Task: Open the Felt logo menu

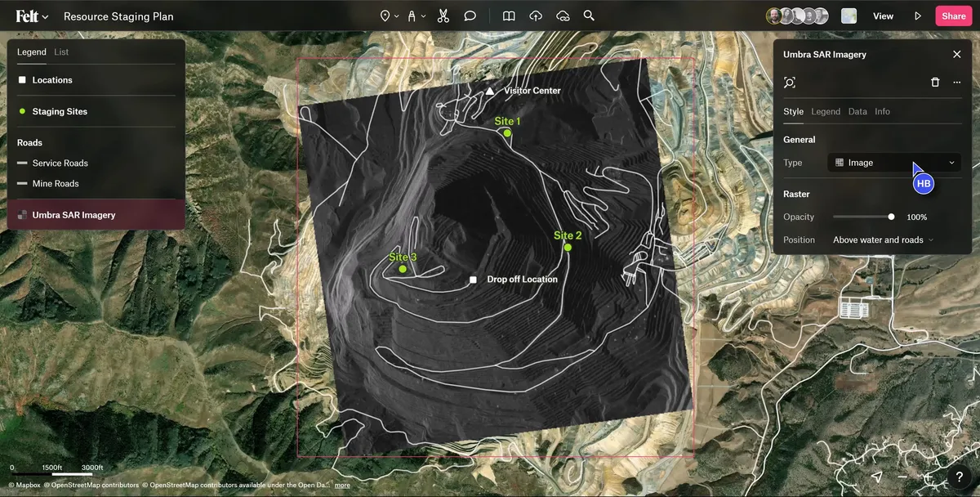Action: pyautogui.click(x=32, y=16)
